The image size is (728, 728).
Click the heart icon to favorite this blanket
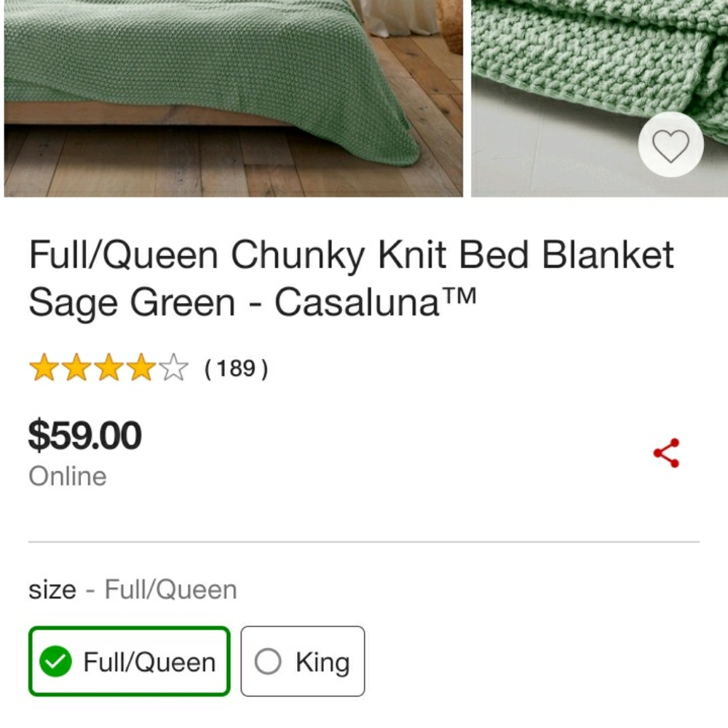point(670,144)
